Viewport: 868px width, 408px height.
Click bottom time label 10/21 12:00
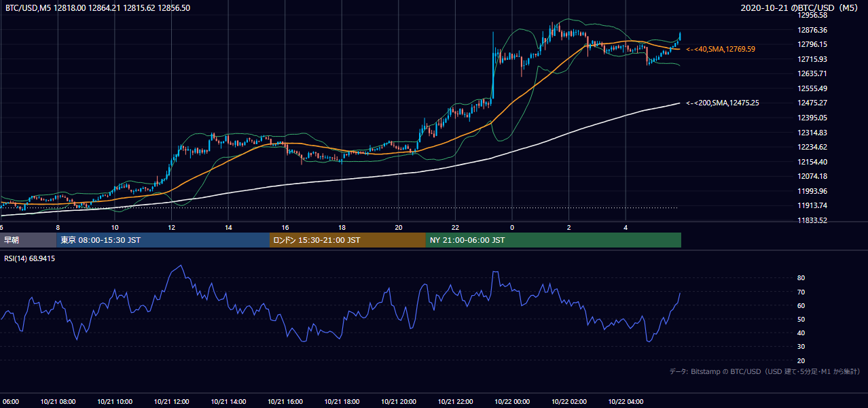pyautogui.click(x=171, y=402)
